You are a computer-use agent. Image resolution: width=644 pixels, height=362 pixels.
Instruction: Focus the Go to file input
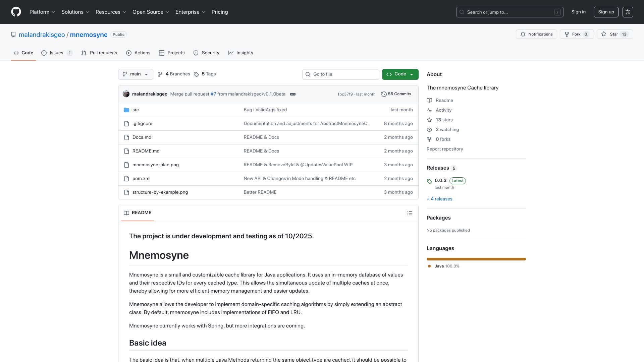point(340,74)
